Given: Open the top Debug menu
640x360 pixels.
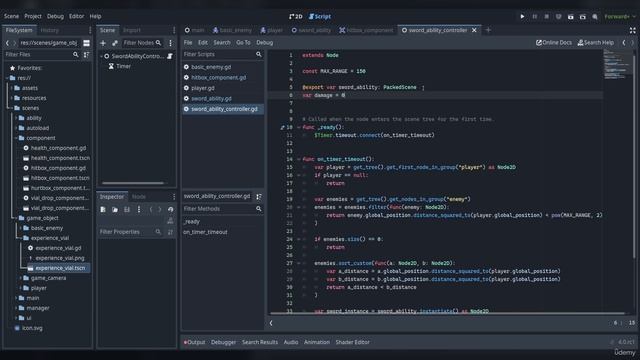Looking at the screenshot, I should point(55,16).
